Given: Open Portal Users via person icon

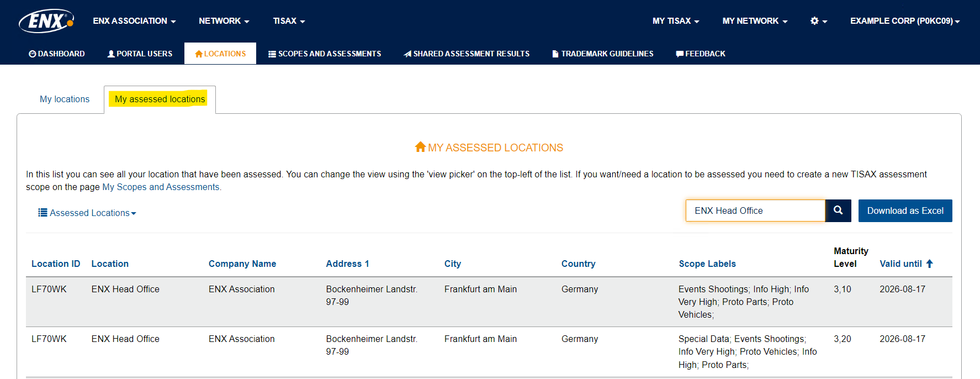Looking at the screenshot, I should 111,54.
